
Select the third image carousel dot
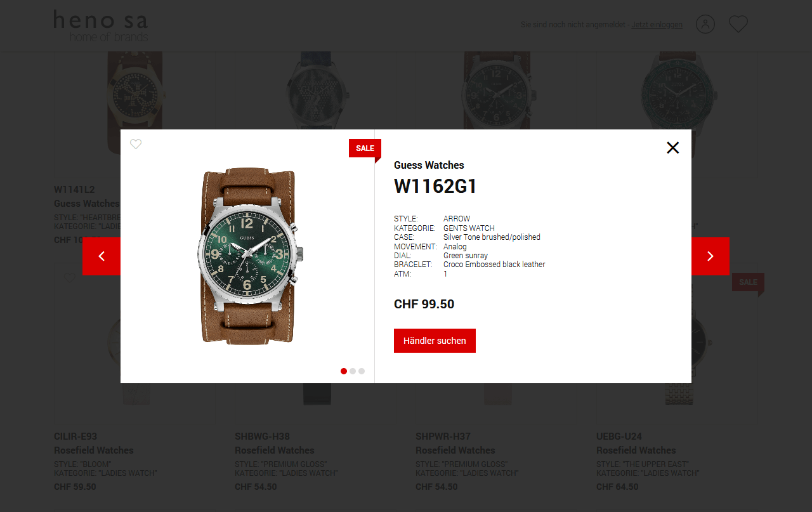pyautogui.click(x=362, y=371)
